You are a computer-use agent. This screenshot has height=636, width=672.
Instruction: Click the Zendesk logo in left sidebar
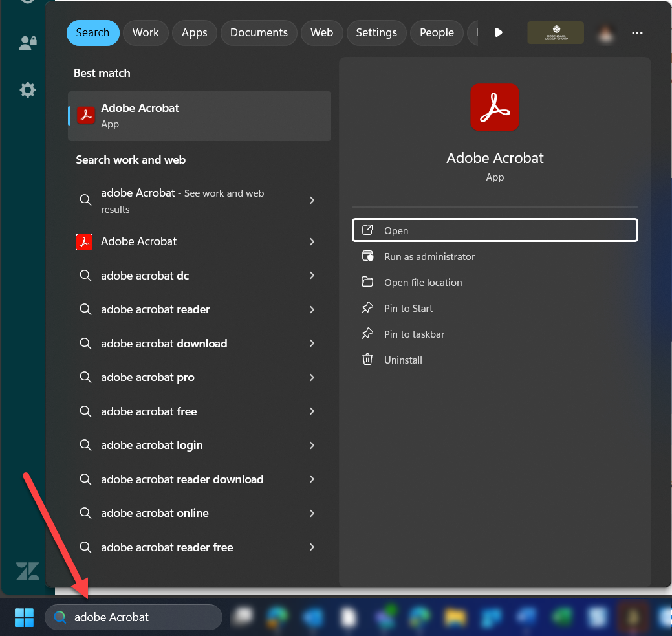(27, 571)
